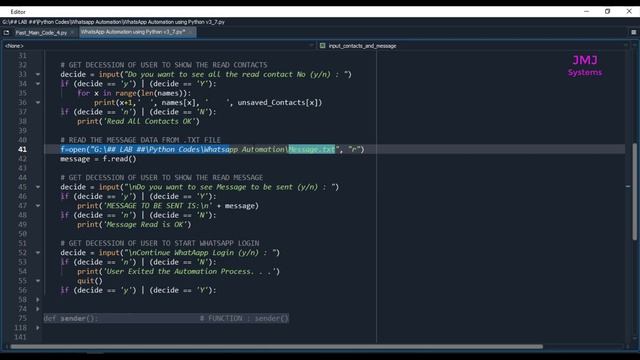Minimize the Editor window
This screenshot has width=640, height=360.
587,11
